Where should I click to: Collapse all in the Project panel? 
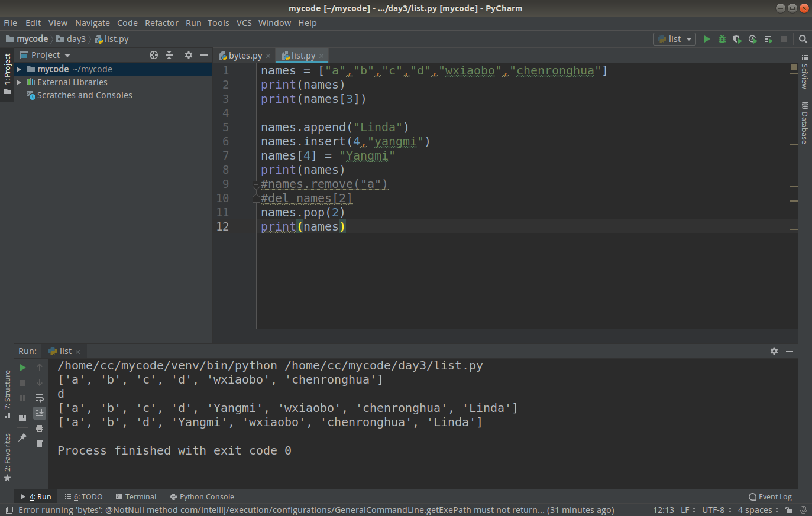pyautogui.click(x=169, y=55)
